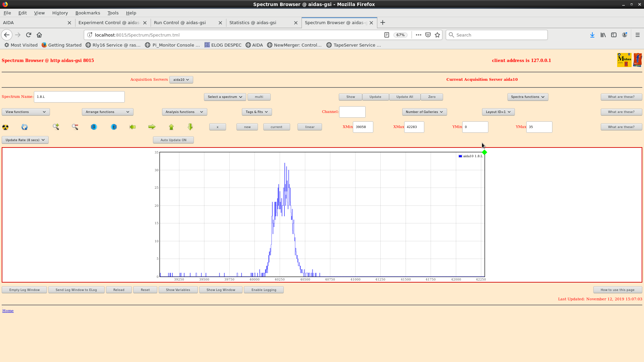The image size is (644, 362).
Task: Click the radiation hazard icon
Action: point(5,127)
